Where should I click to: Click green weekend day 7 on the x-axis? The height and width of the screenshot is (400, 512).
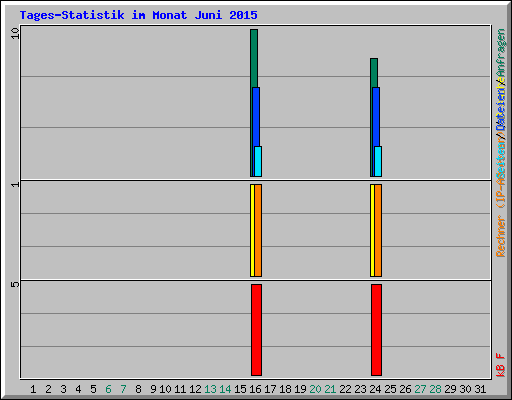pyautogui.click(x=123, y=389)
